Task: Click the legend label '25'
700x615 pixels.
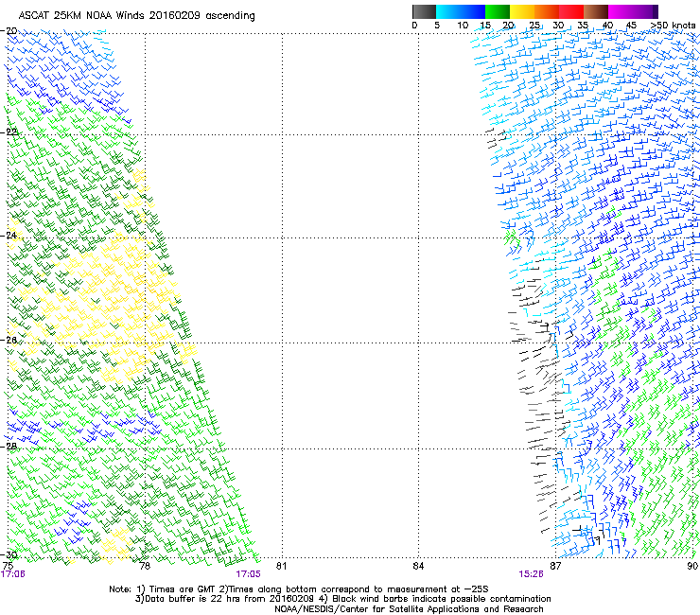Action: point(534,26)
